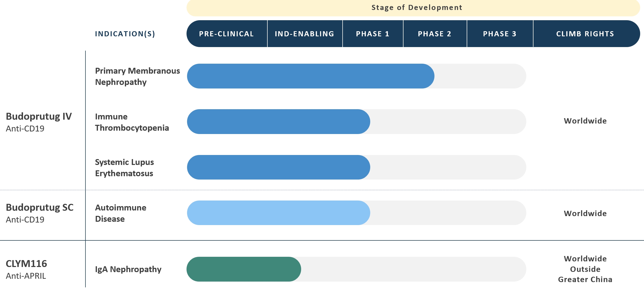Click the Primary Membranous Nephropathy indication label
Image resolution: width=644 pixels, height=289 pixels.
tap(137, 76)
